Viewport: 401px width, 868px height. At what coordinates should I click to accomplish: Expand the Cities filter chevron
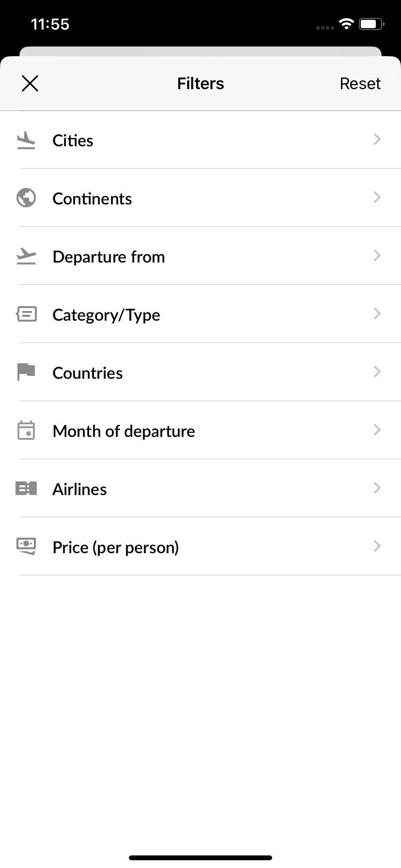(377, 139)
